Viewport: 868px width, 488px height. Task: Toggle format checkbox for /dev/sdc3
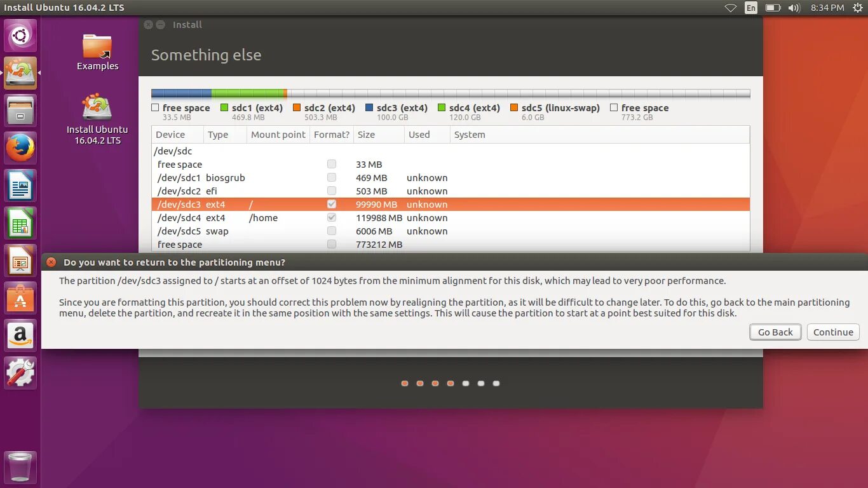tap(331, 204)
